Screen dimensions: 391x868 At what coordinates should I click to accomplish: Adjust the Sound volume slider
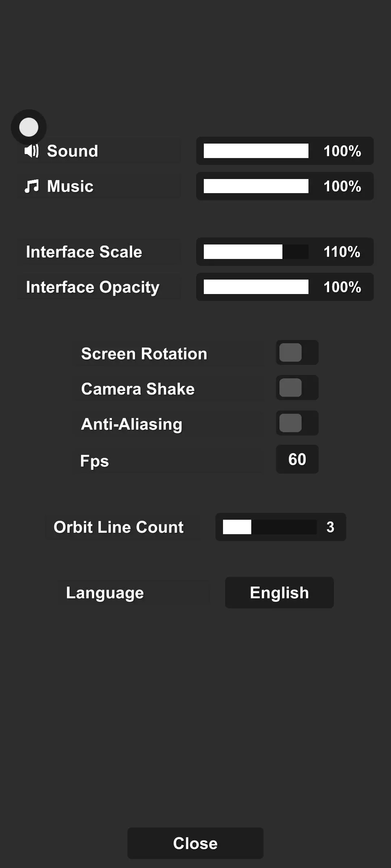coord(256,151)
